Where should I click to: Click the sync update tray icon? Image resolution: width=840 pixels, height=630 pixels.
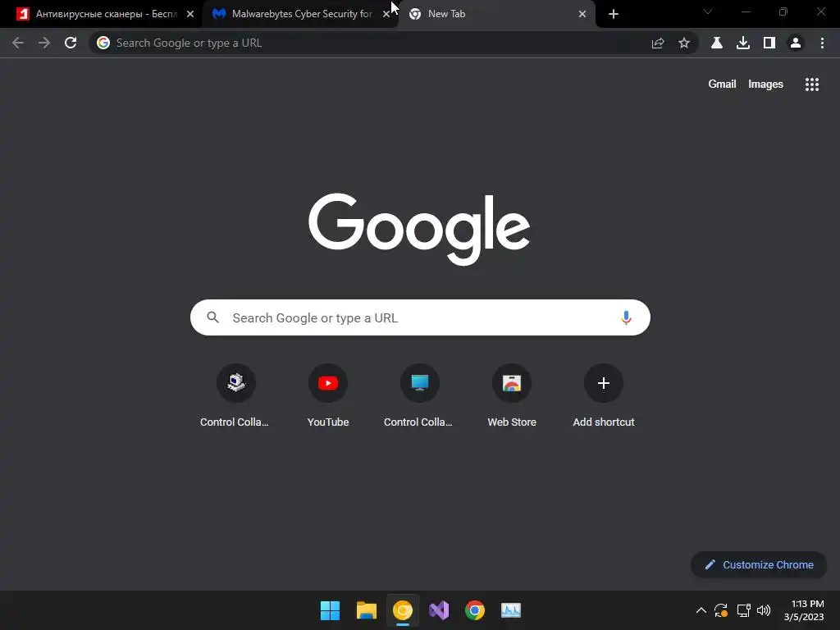pos(721,610)
